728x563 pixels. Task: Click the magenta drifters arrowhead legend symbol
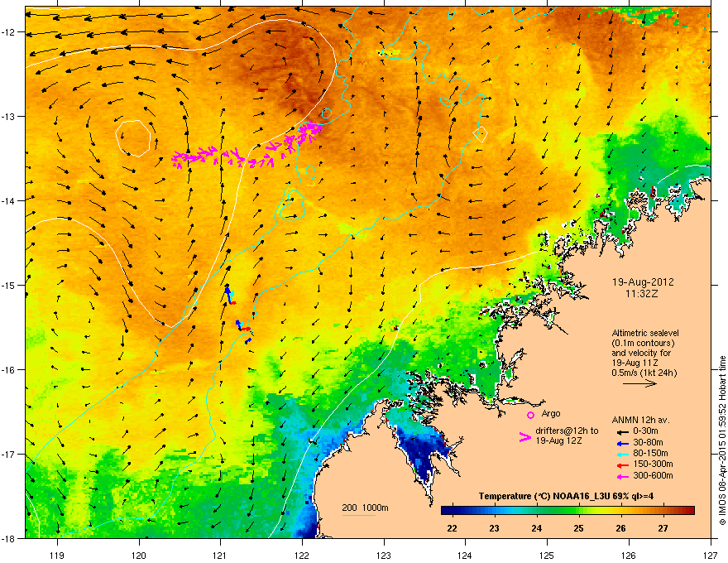524,437
